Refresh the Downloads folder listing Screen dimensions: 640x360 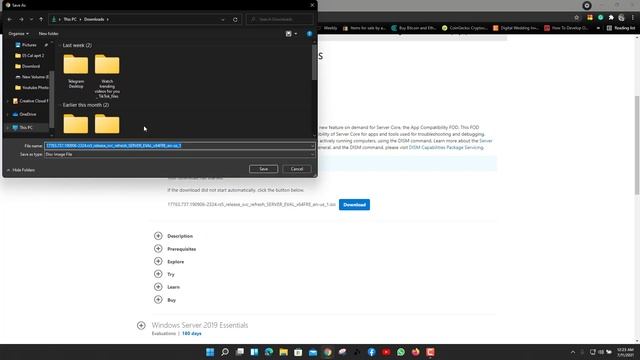click(x=235, y=20)
